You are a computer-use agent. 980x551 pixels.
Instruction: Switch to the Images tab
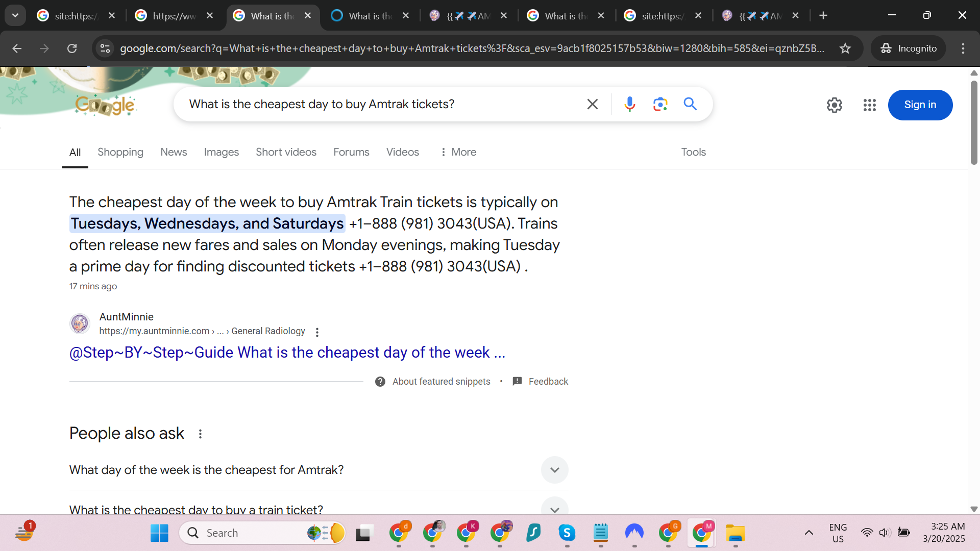(x=221, y=152)
